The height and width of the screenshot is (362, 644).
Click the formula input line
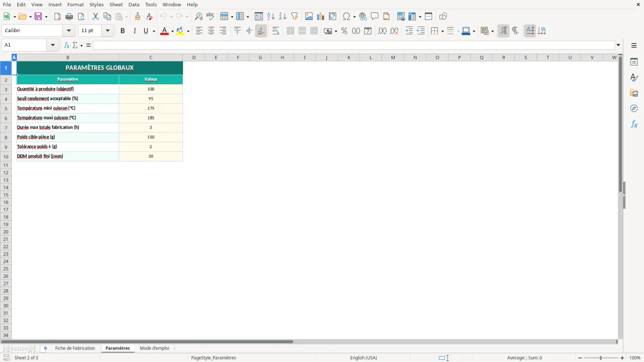pos(354,45)
